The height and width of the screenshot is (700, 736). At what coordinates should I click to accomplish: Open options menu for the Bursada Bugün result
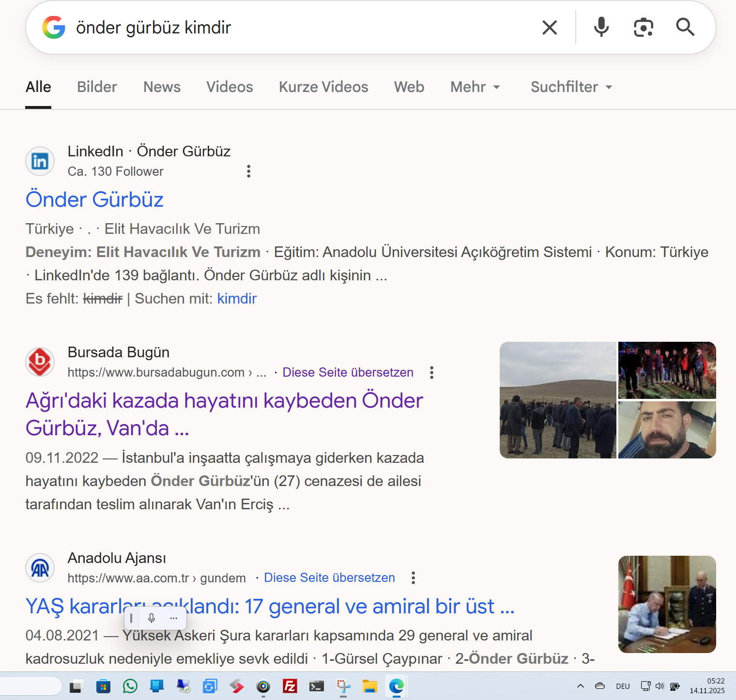point(431,372)
